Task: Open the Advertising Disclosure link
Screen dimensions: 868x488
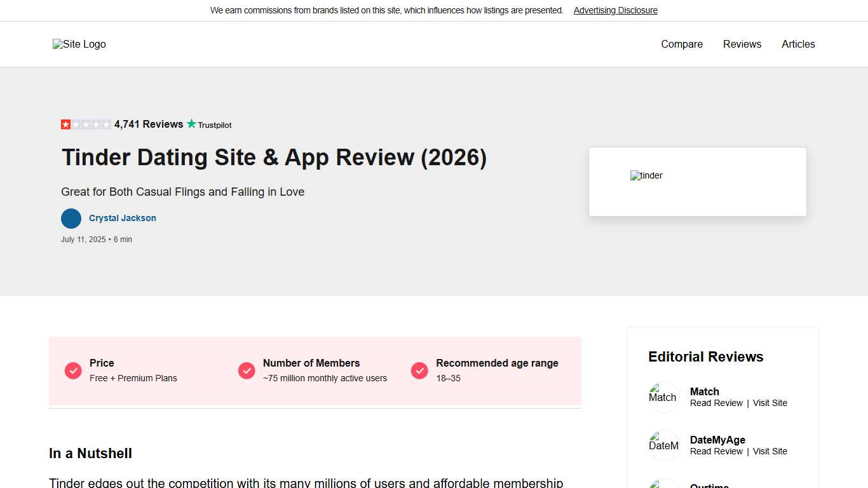Action: coord(615,10)
